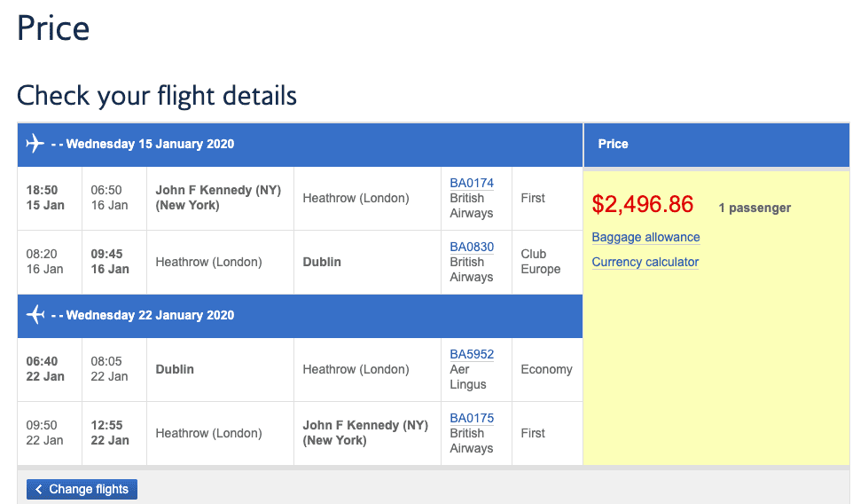This screenshot has height=504, width=868.
Task: Click the '1 passenger' label
Action: coord(755,208)
